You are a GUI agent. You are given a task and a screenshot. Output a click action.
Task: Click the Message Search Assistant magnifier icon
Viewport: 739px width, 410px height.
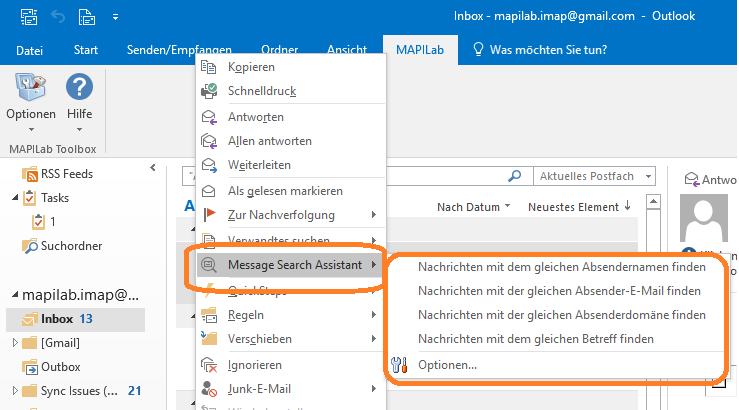click(209, 265)
